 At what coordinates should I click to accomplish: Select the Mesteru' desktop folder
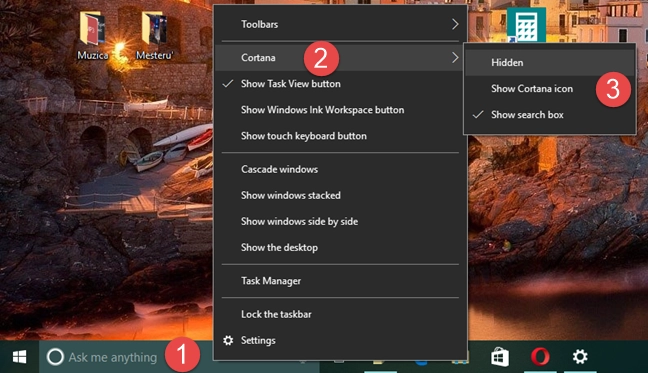pos(155,36)
